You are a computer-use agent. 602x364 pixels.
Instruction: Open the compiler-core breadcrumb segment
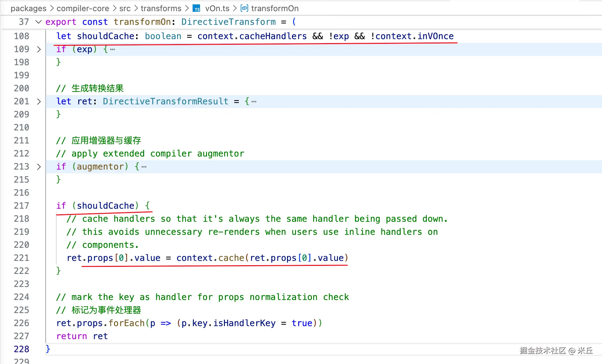[83, 8]
